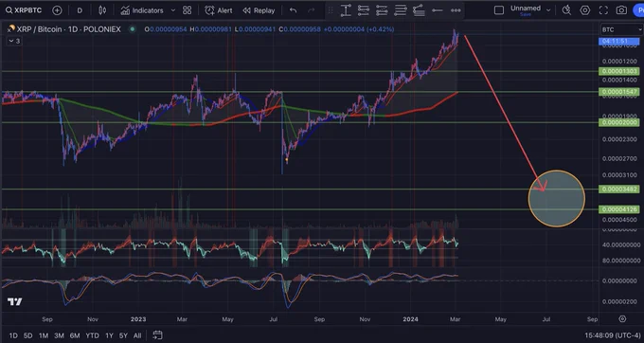This screenshot has height=343, width=644.
Task: Click the 0.00001547 price level label
Action: pyautogui.click(x=619, y=92)
